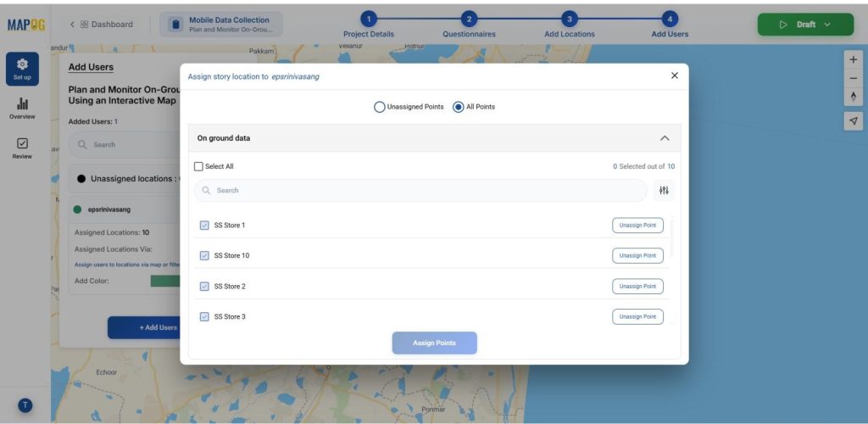This screenshot has height=424, width=868.
Task: Click the SS Store 10 label
Action: click(x=231, y=256)
